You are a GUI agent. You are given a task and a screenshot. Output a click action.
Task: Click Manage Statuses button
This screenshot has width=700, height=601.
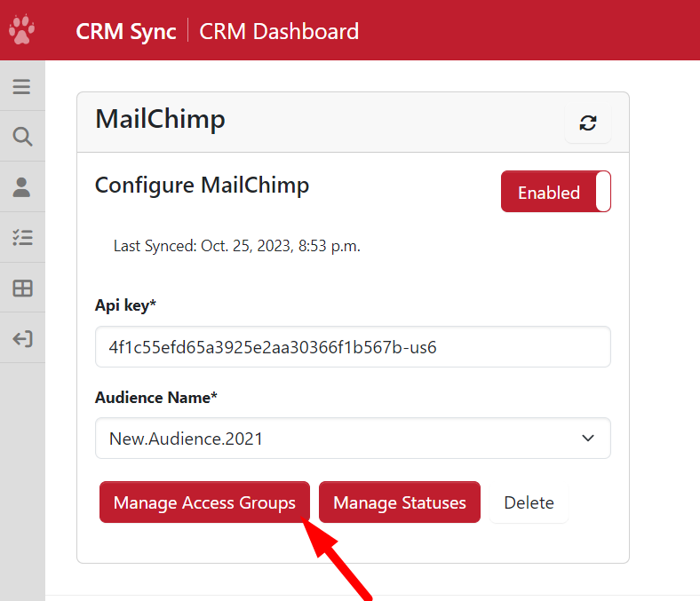click(x=400, y=502)
